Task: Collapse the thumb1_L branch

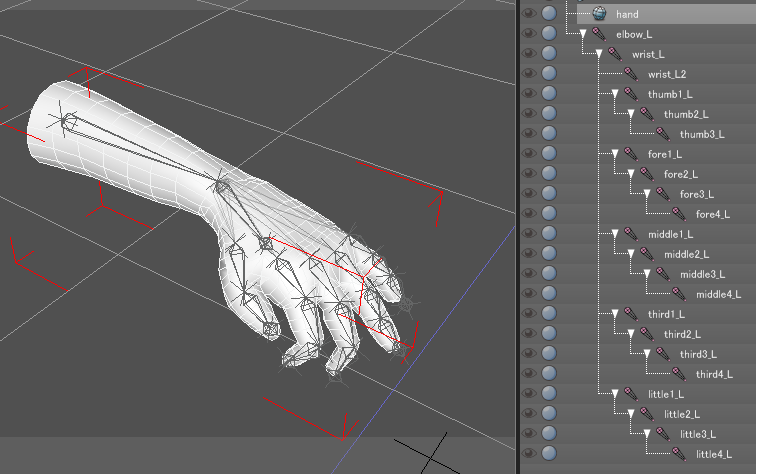Action: pos(615,94)
